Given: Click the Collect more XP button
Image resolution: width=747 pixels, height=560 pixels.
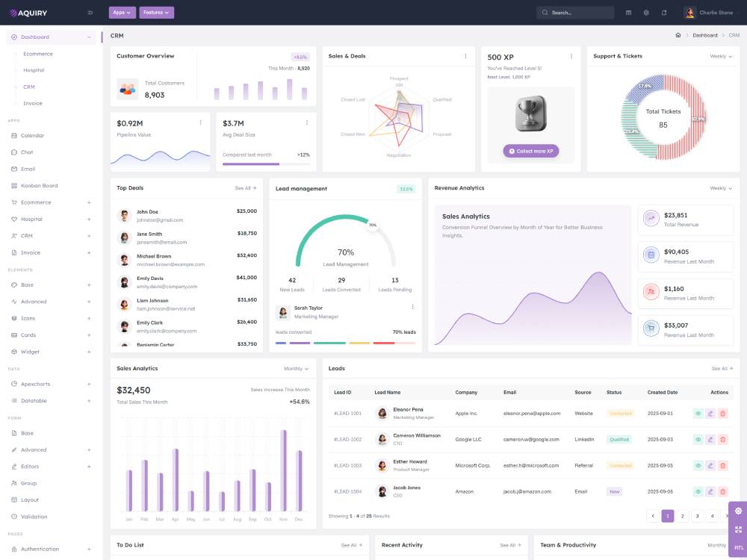Looking at the screenshot, I should (530, 151).
